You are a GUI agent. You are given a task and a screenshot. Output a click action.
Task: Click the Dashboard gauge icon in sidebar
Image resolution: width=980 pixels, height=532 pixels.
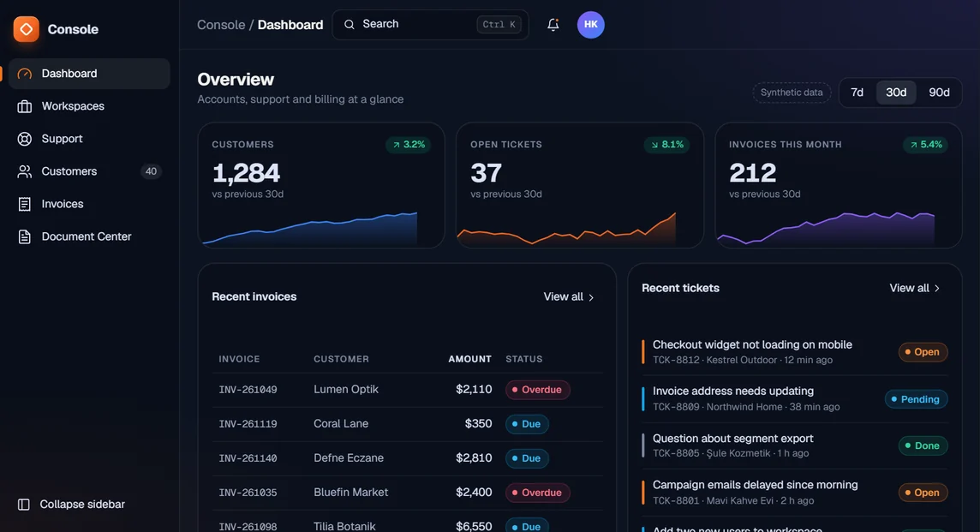point(24,74)
